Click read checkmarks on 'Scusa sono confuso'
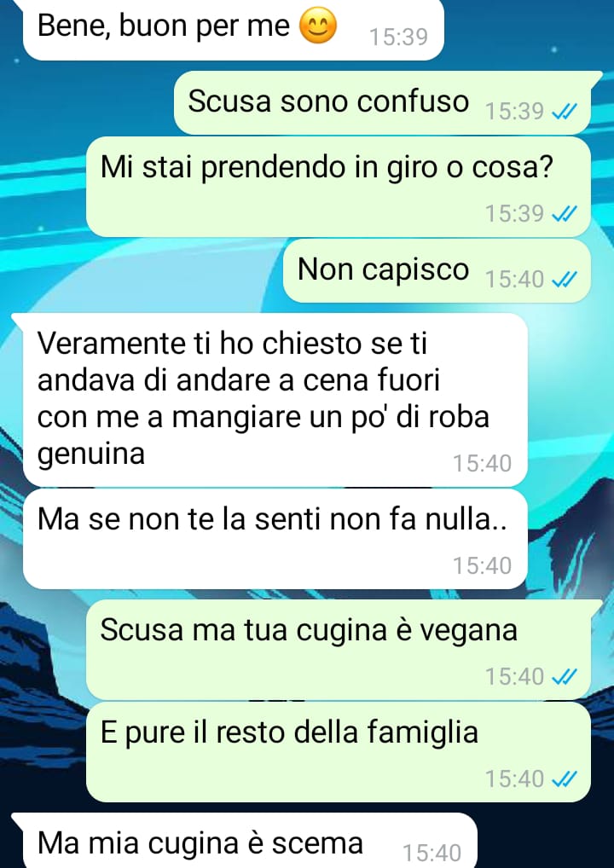Viewport: 614px width, 868px height. [565, 113]
